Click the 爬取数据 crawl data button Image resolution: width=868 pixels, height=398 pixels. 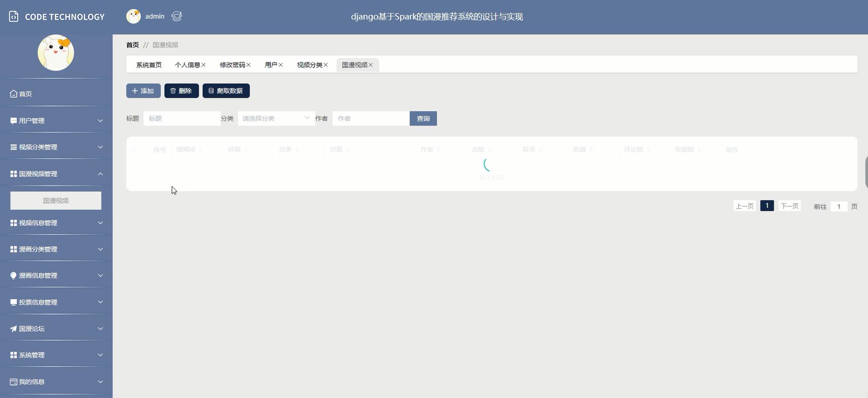tap(226, 91)
